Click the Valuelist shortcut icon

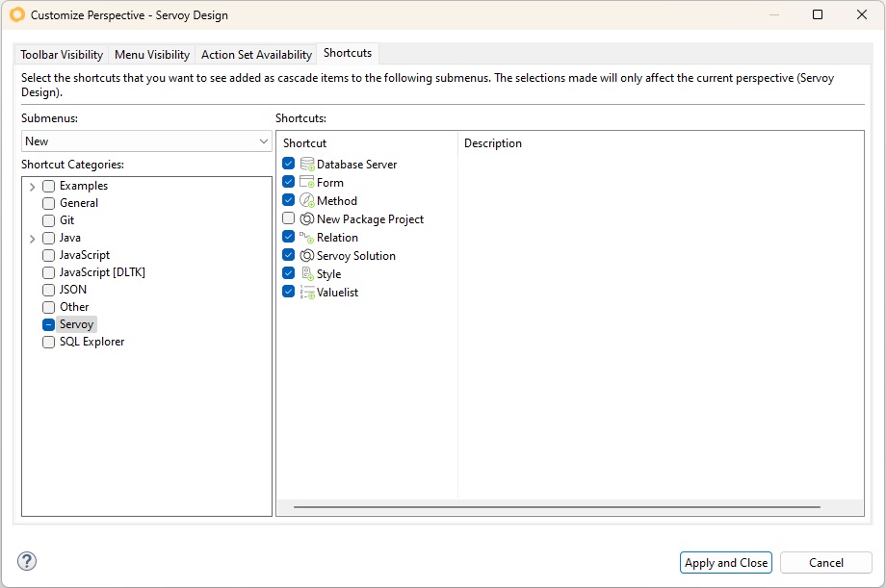click(x=307, y=293)
